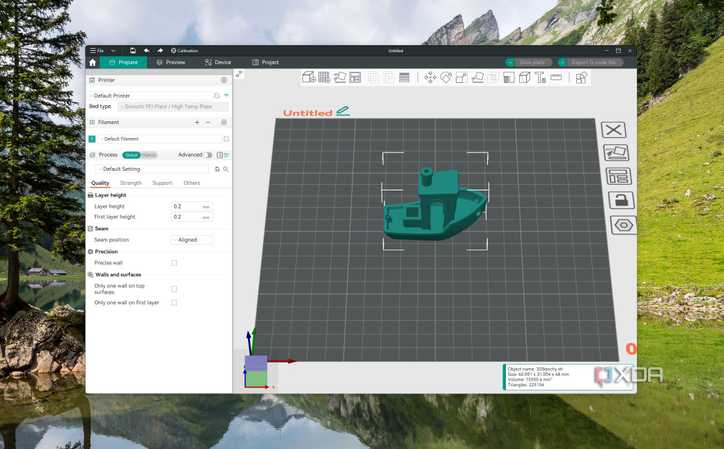Click the Export G-code file button
The image size is (724, 449).
click(591, 62)
